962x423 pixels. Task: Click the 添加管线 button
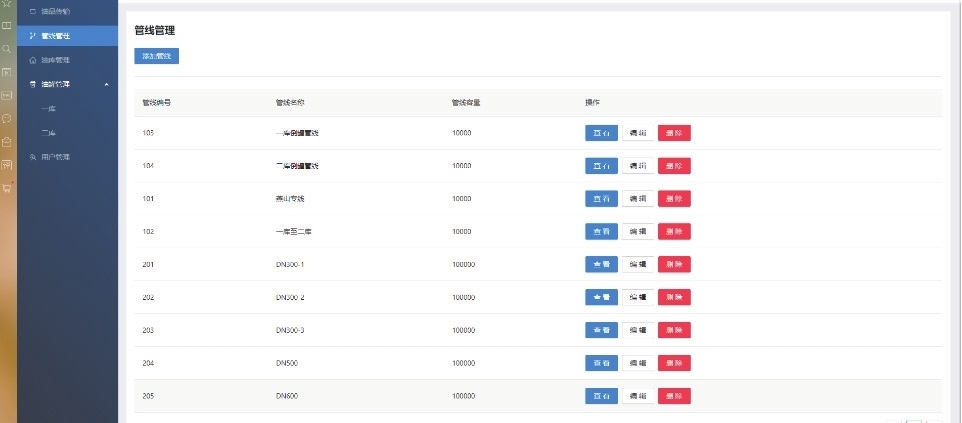156,57
